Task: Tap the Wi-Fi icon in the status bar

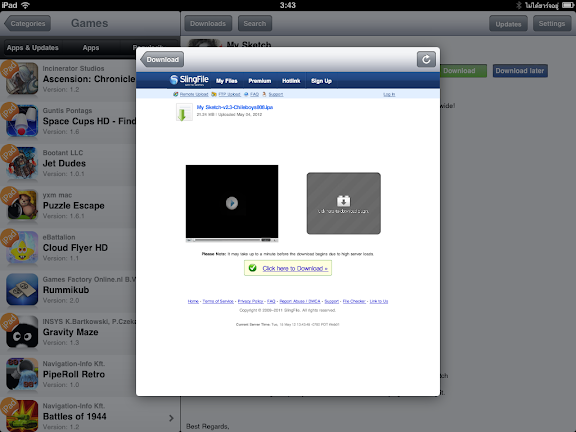Action: pyautogui.click(x=25, y=5)
